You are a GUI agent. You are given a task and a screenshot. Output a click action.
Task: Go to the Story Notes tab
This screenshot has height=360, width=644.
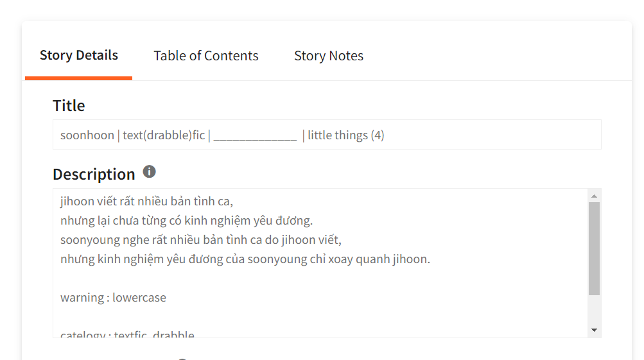click(x=329, y=56)
